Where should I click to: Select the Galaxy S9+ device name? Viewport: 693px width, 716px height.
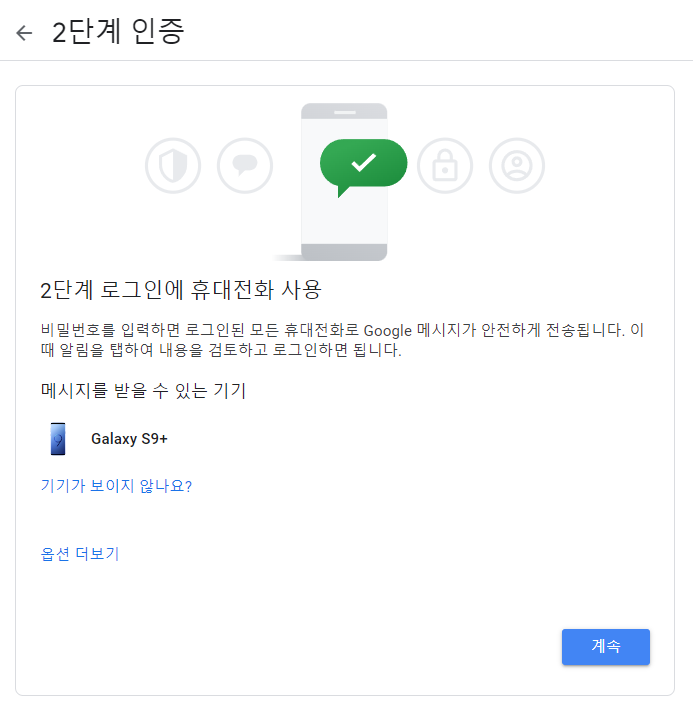pyautogui.click(x=130, y=439)
